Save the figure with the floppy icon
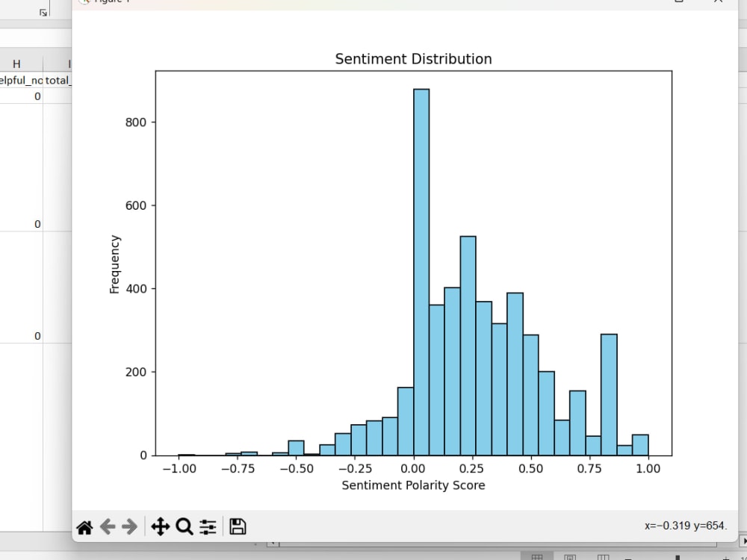 pos(238,526)
